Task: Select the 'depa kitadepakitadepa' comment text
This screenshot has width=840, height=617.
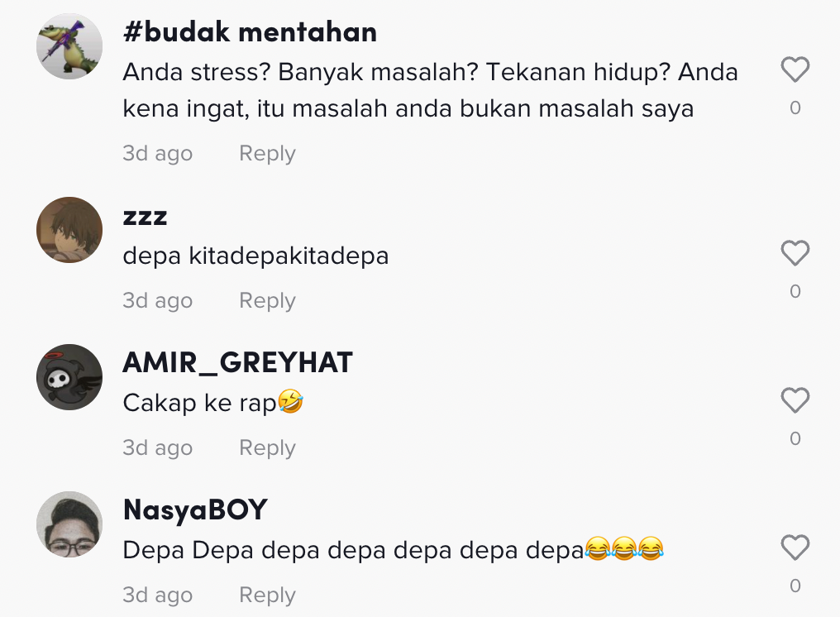Action: (255, 256)
